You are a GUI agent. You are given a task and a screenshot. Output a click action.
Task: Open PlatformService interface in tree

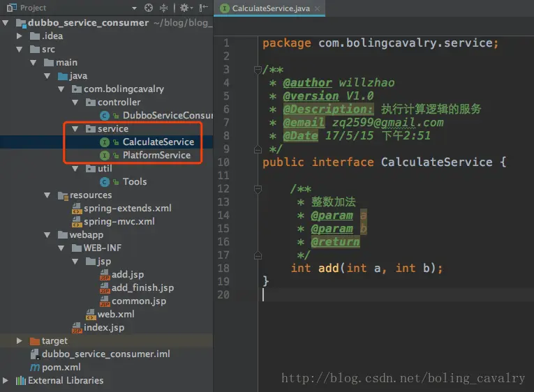coord(156,155)
